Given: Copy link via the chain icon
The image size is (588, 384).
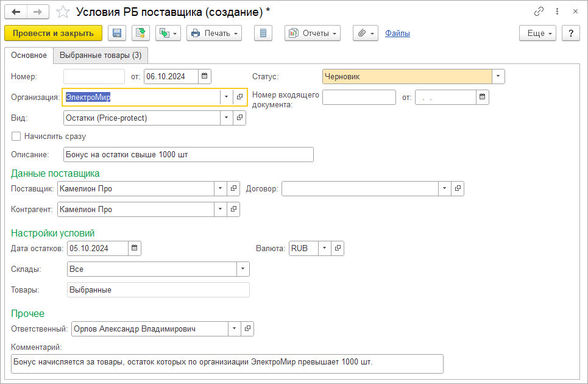Looking at the screenshot, I should [x=539, y=12].
